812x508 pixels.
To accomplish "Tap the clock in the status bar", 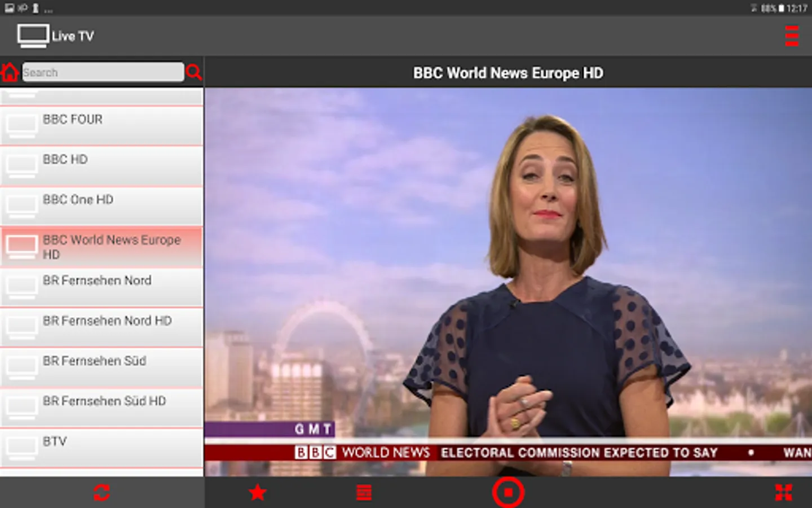I will [797, 8].
